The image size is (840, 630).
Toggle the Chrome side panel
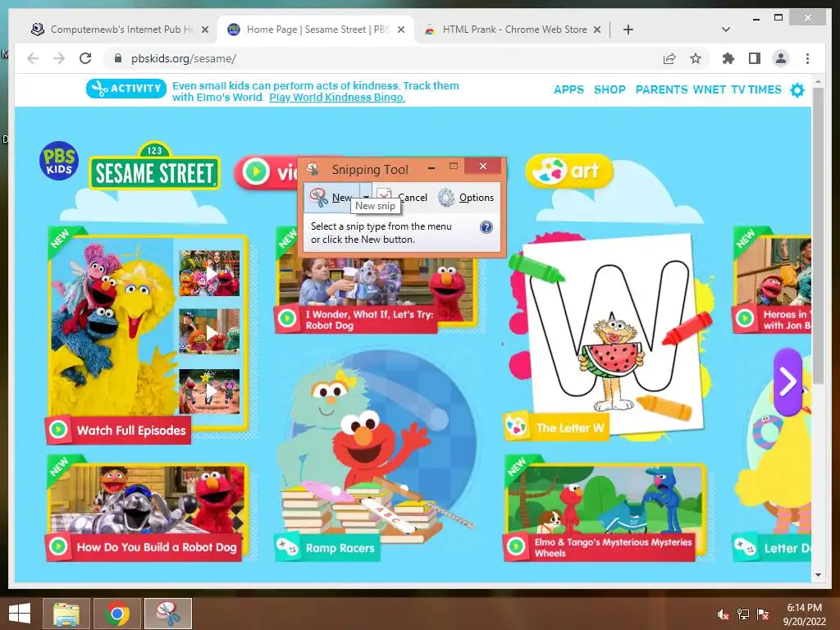755,58
